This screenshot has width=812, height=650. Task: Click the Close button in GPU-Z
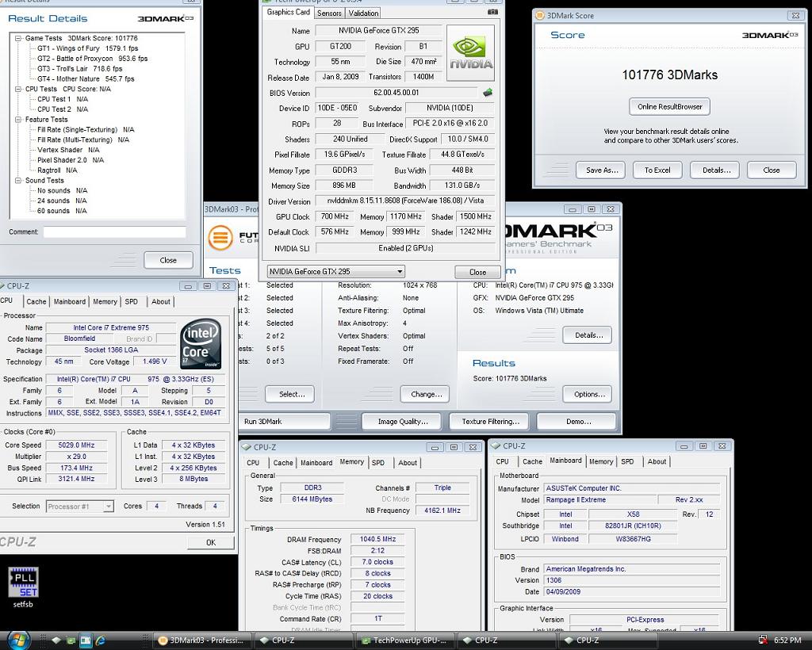coord(477,272)
